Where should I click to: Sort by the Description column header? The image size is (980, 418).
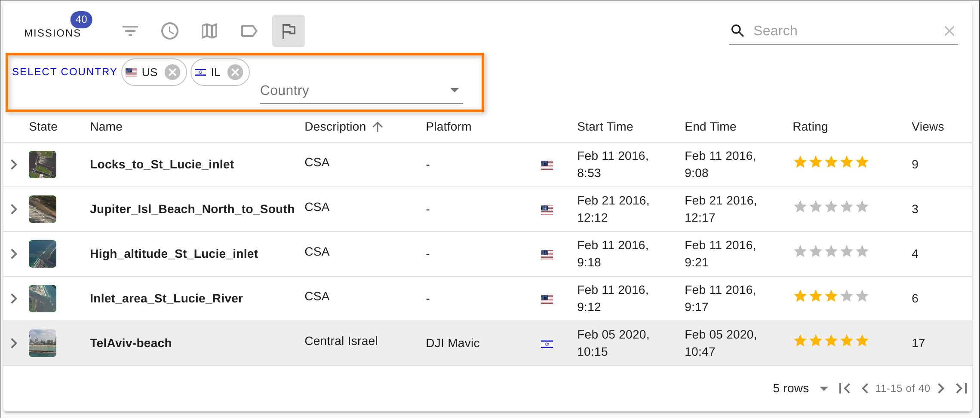tap(335, 126)
